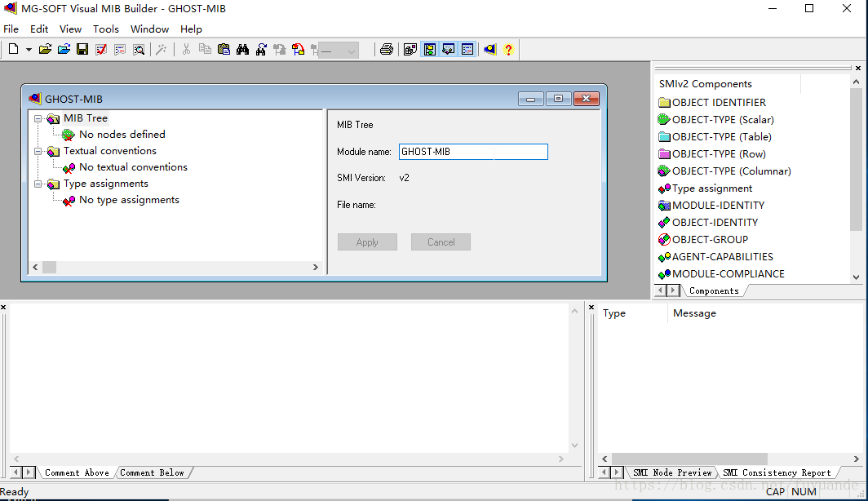868x501 pixels.
Task: Open the Window menu
Action: point(149,29)
